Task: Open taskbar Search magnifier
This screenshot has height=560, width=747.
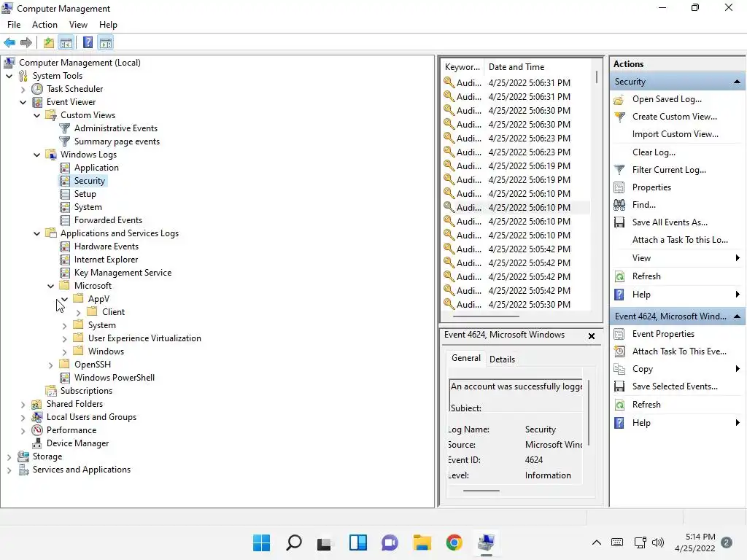Action: click(x=293, y=542)
